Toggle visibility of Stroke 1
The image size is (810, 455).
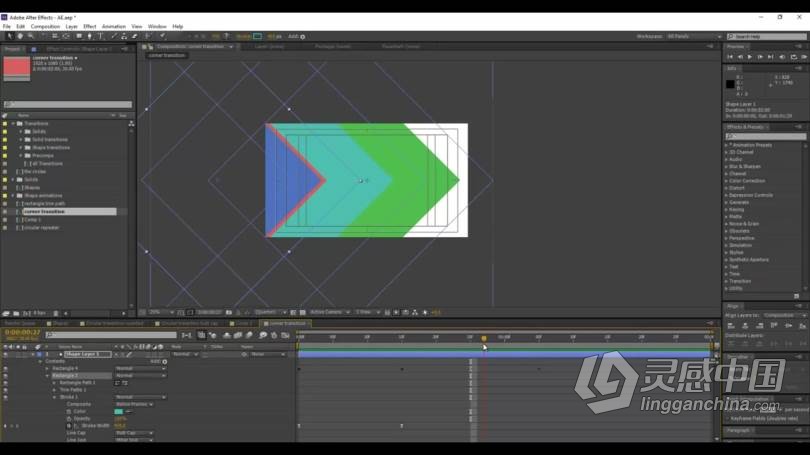tap(5, 397)
